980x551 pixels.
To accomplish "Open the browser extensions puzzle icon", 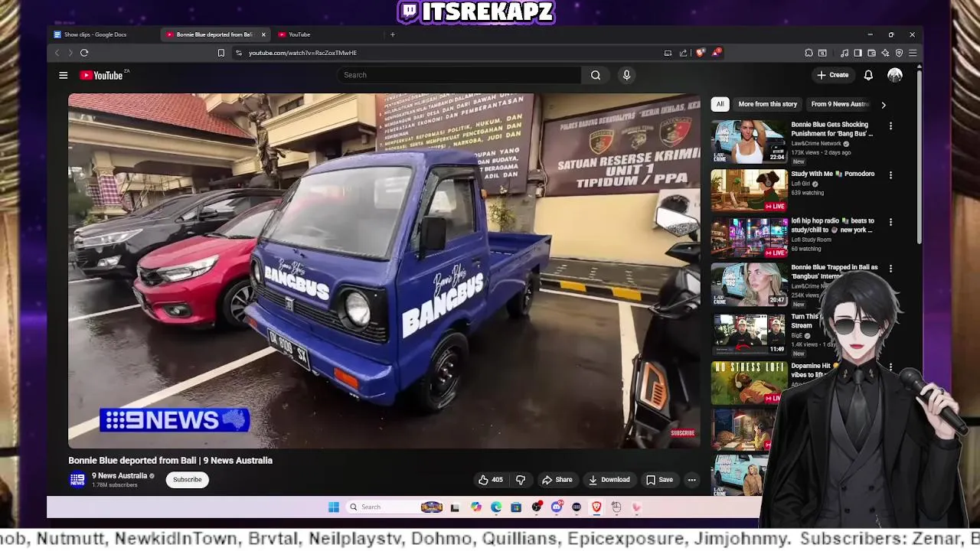I will click(x=808, y=53).
